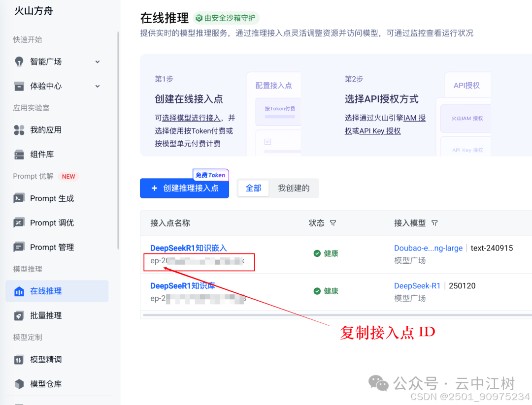Click the 火山IAM 授权 option card
The height and width of the screenshot is (405, 532).
[465, 118]
